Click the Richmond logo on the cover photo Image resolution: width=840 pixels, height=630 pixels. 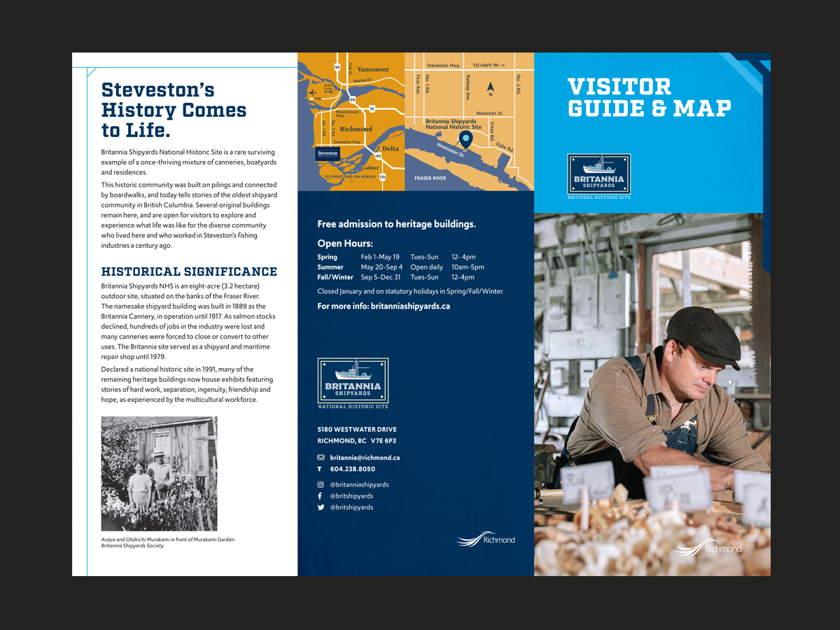tap(708, 547)
